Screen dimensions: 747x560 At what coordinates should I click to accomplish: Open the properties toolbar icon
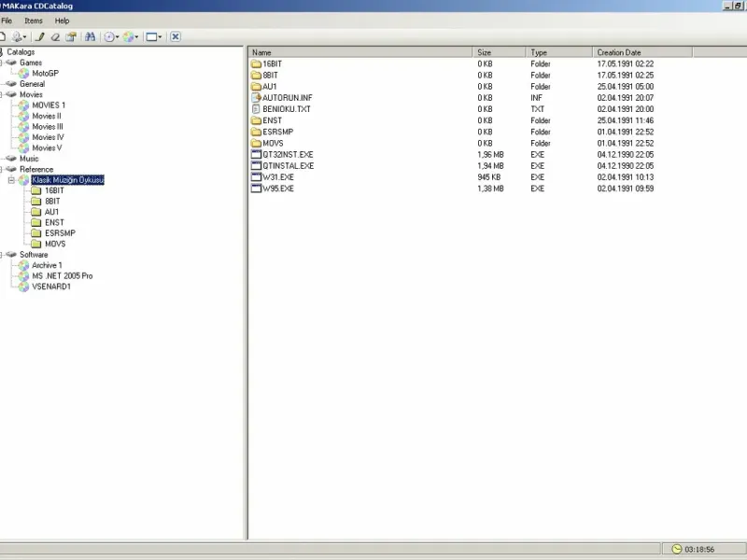coord(71,36)
